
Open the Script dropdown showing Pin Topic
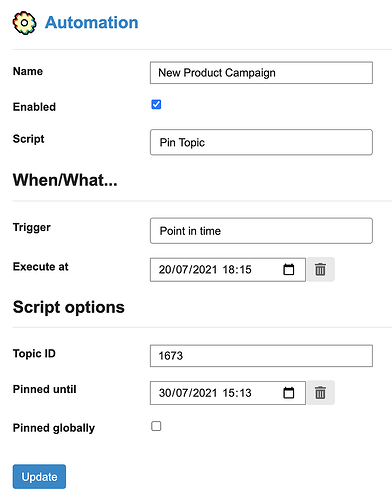click(x=261, y=142)
